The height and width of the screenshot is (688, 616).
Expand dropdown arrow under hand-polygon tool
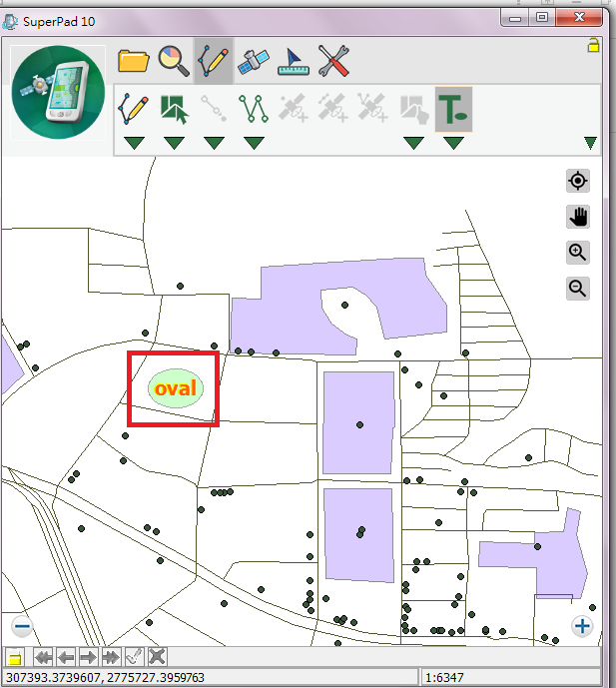tap(413, 143)
